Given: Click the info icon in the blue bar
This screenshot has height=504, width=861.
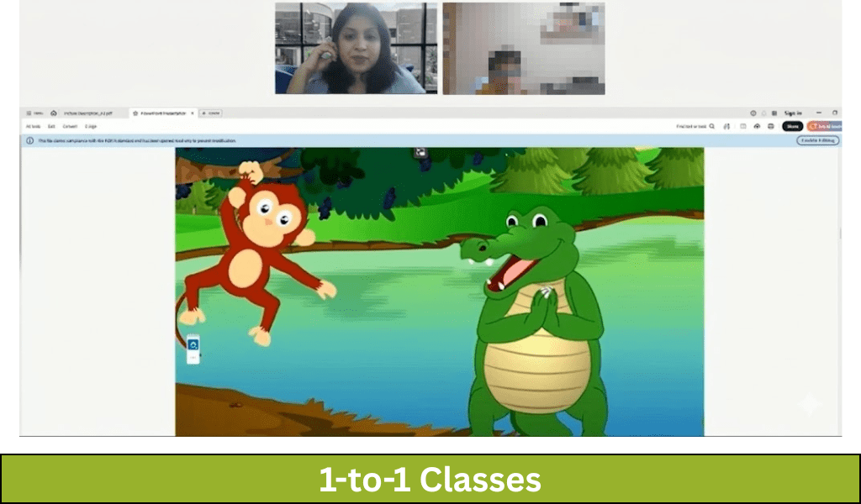Looking at the screenshot, I should pyautogui.click(x=29, y=140).
